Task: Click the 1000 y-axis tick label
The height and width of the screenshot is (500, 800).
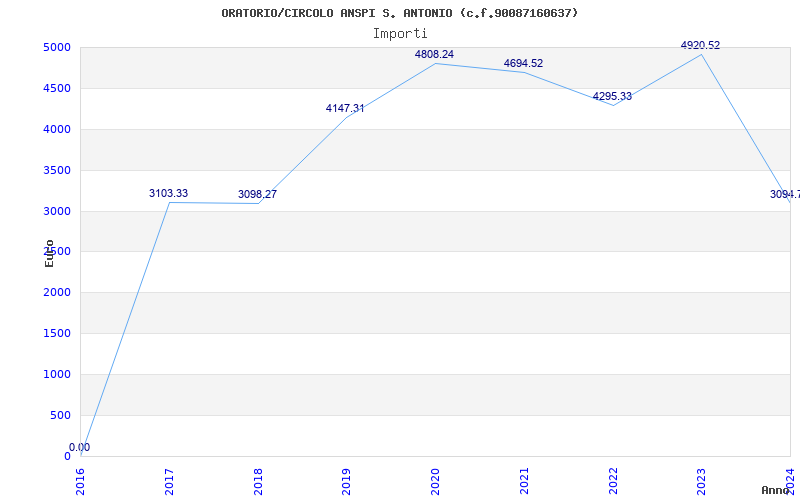Action: coord(57,374)
